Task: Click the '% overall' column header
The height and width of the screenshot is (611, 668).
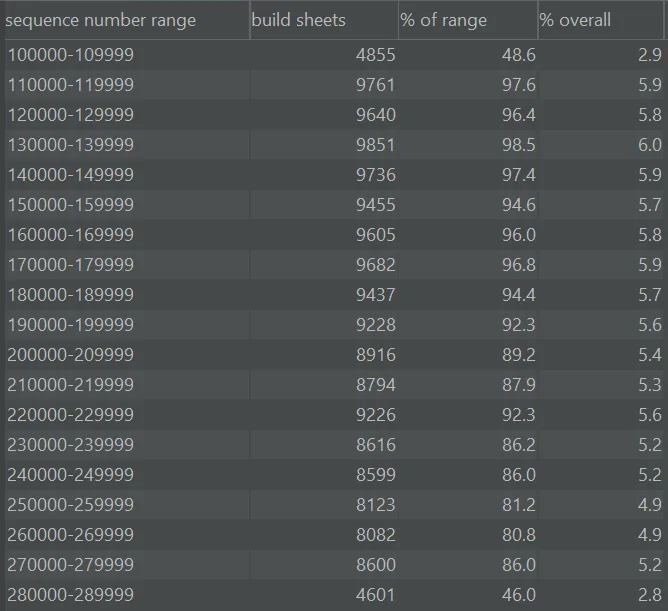Action: [x=600, y=20]
